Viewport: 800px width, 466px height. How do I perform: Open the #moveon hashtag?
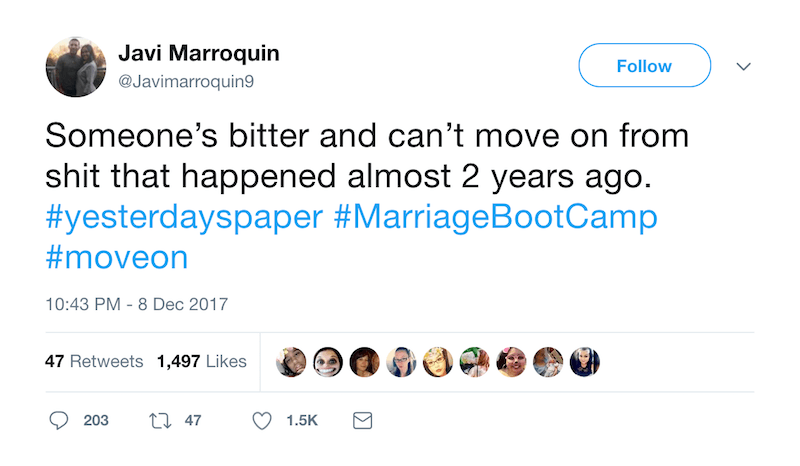click(116, 258)
